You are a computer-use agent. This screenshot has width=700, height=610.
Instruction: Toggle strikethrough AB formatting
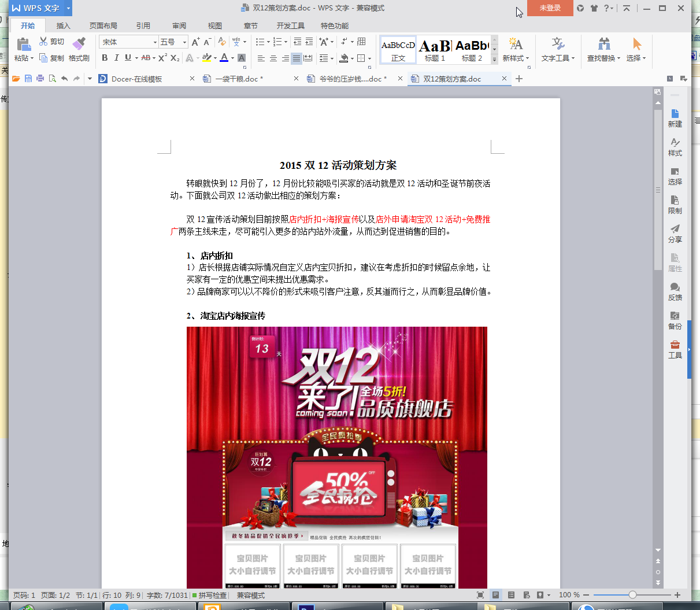click(x=146, y=58)
